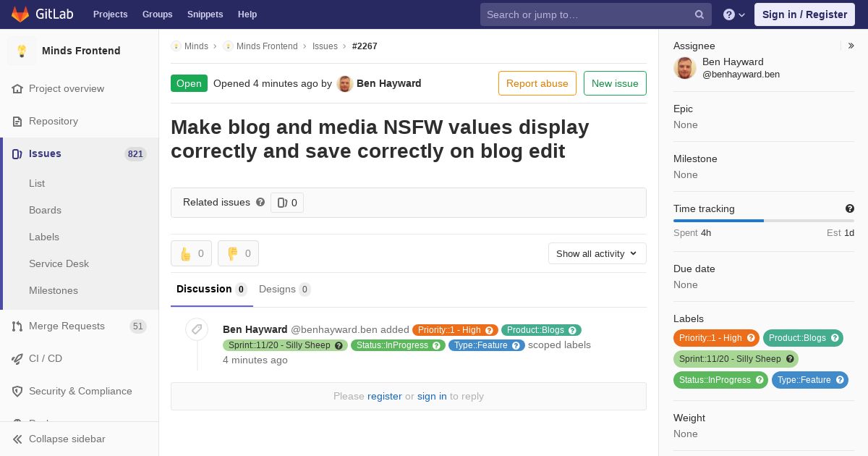Image resolution: width=868 pixels, height=456 pixels.
Task: Switch to the Designs tab
Action: coord(284,290)
